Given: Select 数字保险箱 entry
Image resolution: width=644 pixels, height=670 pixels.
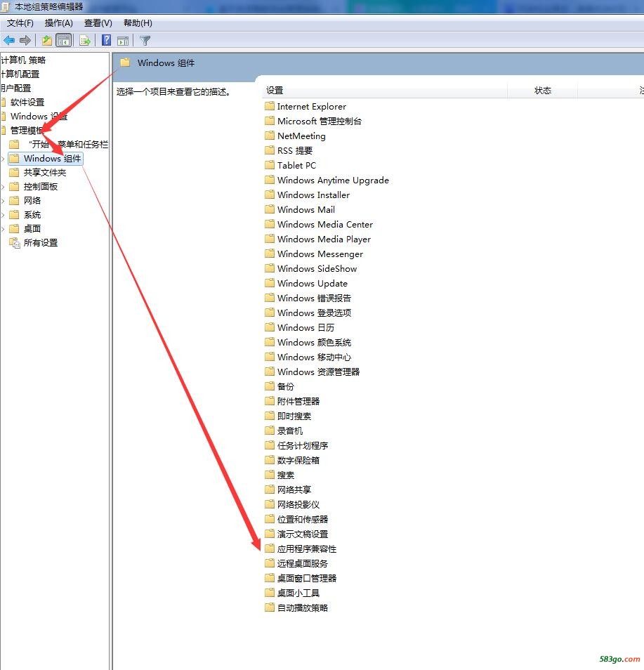Looking at the screenshot, I should (x=298, y=460).
